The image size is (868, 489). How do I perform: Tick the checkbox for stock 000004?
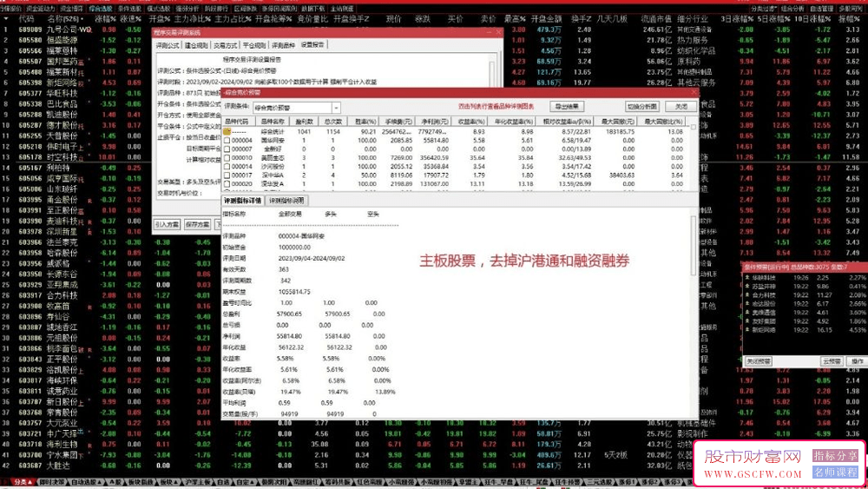click(227, 141)
